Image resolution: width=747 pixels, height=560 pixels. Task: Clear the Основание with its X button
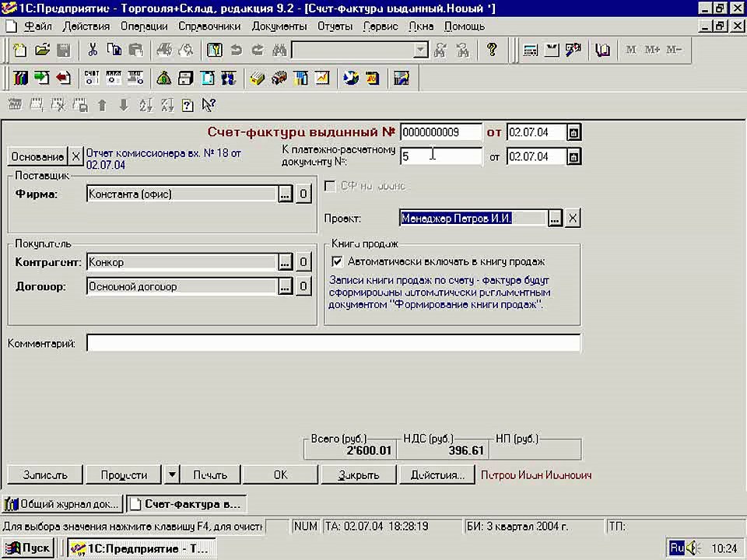pyautogui.click(x=75, y=156)
